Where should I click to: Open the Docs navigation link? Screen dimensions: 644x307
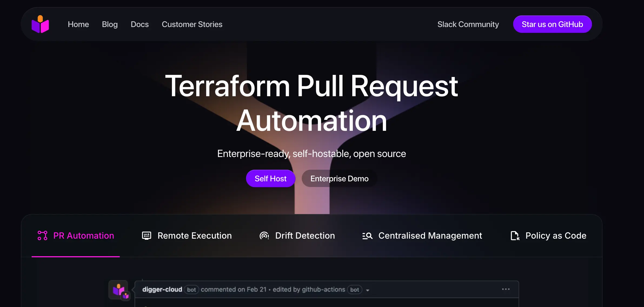tap(140, 24)
